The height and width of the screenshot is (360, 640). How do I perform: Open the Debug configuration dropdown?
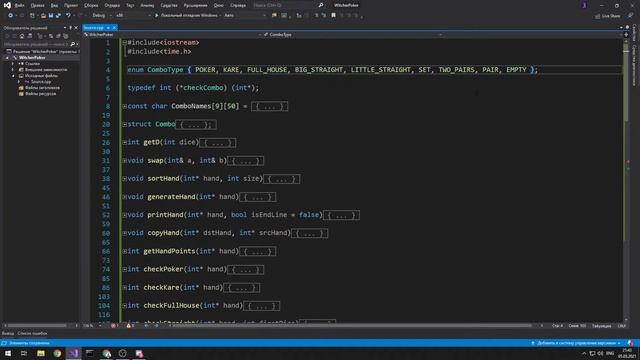[x=101, y=16]
